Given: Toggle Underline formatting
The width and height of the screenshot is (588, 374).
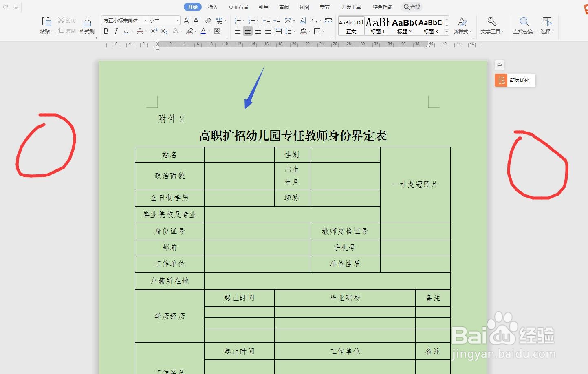Looking at the screenshot, I should point(126,31).
